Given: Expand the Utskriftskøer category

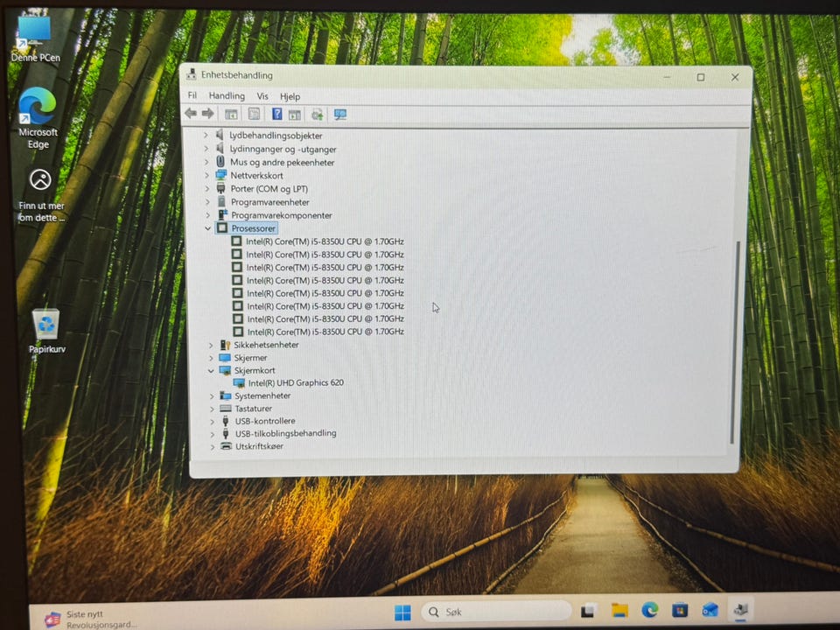Looking at the screenshot, I should coord(213,446).
